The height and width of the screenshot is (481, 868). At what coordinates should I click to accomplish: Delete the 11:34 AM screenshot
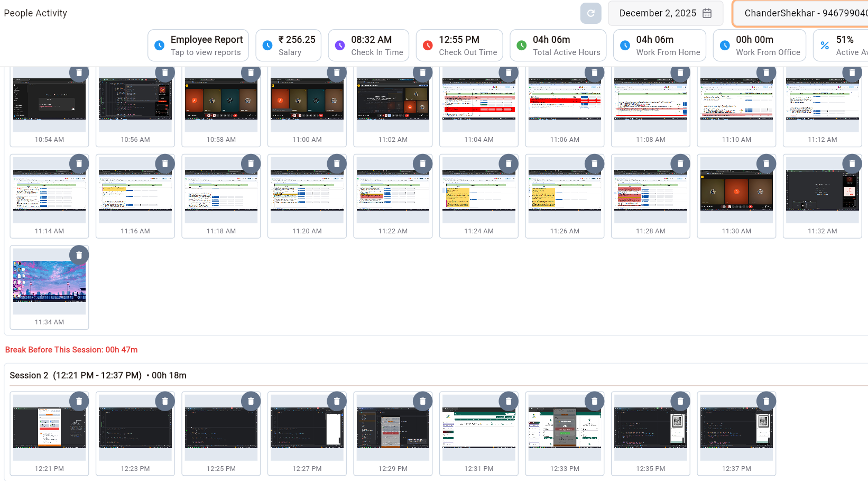[79, 256]
